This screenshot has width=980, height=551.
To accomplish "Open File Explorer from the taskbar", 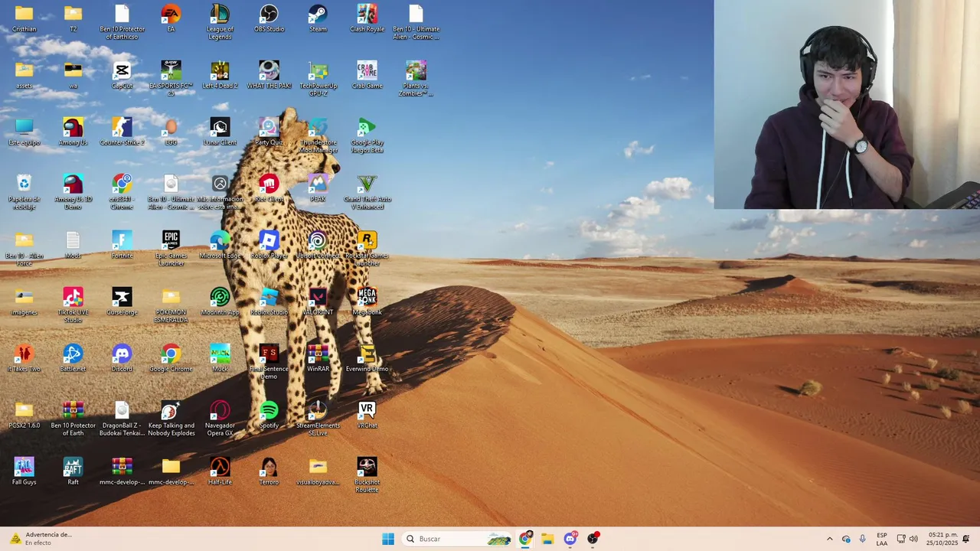I will tap(547, 539).
